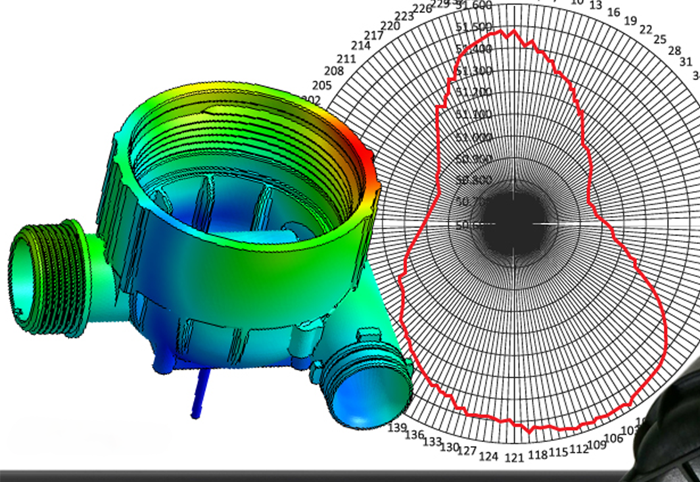The height and width of the screenshot is (482, 700).
Task: Click the blue pin below the housing
Action: click(x=200, y=393)
